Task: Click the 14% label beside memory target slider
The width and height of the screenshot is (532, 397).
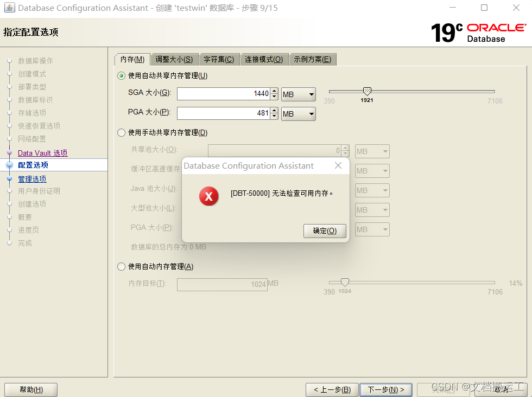Action: coord(516,283)
